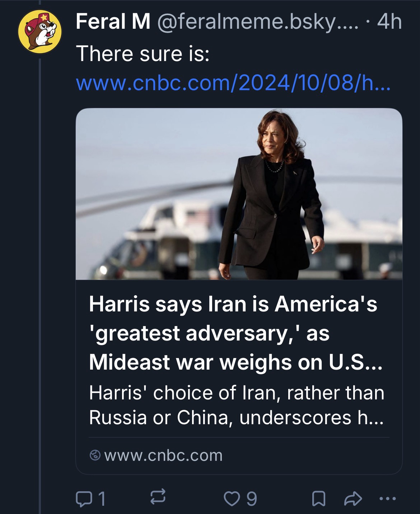Click the like count number 9
Screen dimensions: 420x514
coord(252,499)
